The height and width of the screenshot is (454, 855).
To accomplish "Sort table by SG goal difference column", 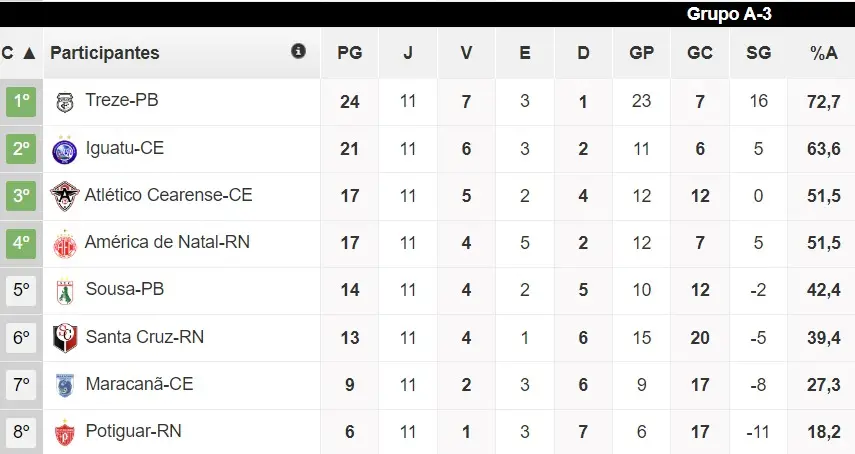I will coord(758,53).
